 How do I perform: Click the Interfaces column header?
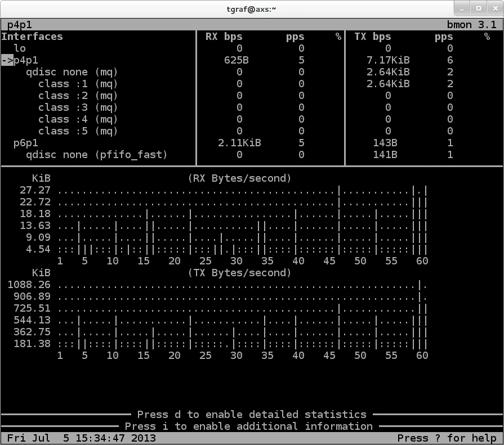[x=32, y=37]
